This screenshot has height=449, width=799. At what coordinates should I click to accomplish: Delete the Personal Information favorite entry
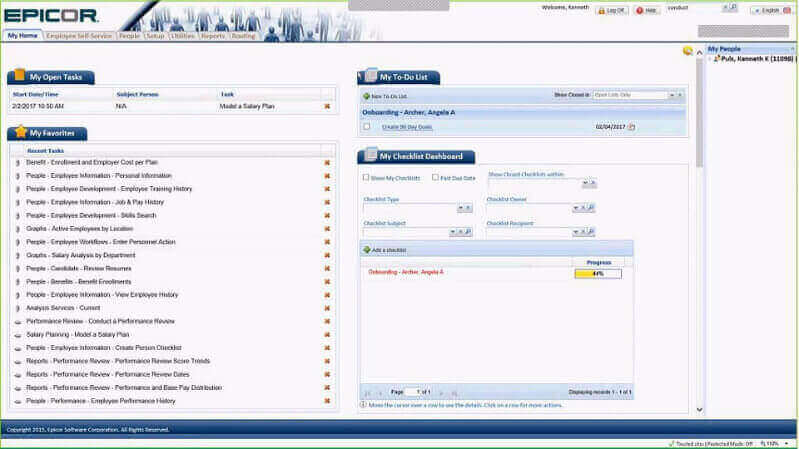coord(327,176)
